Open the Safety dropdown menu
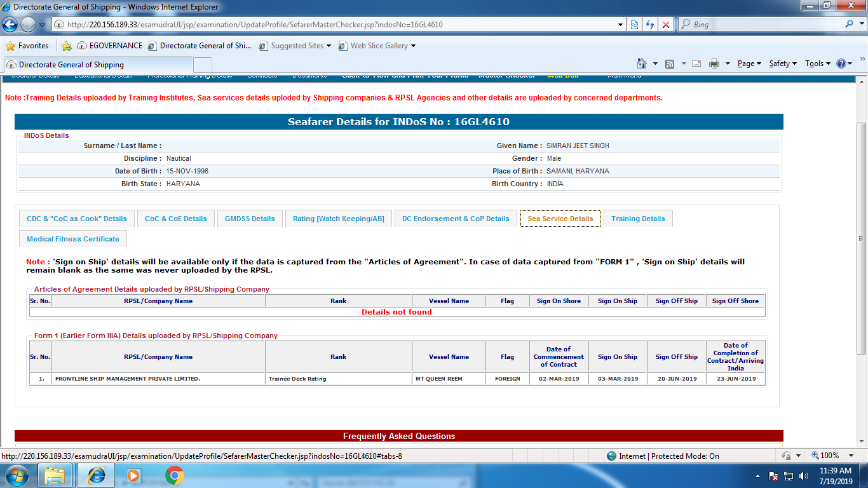The width and height of the screenshot is (868, 488). [782, 64]
